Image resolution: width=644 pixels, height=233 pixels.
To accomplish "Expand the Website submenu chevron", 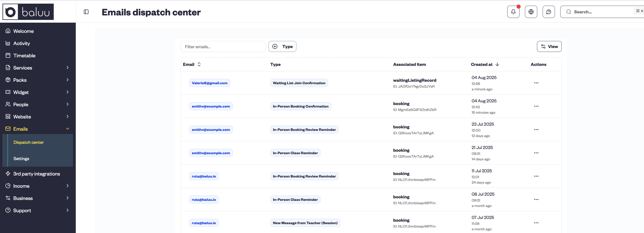I will (68, 116).
